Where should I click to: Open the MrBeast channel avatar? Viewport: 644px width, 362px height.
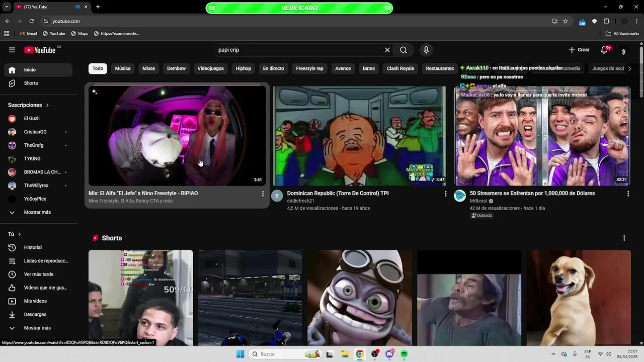point(460,196)
